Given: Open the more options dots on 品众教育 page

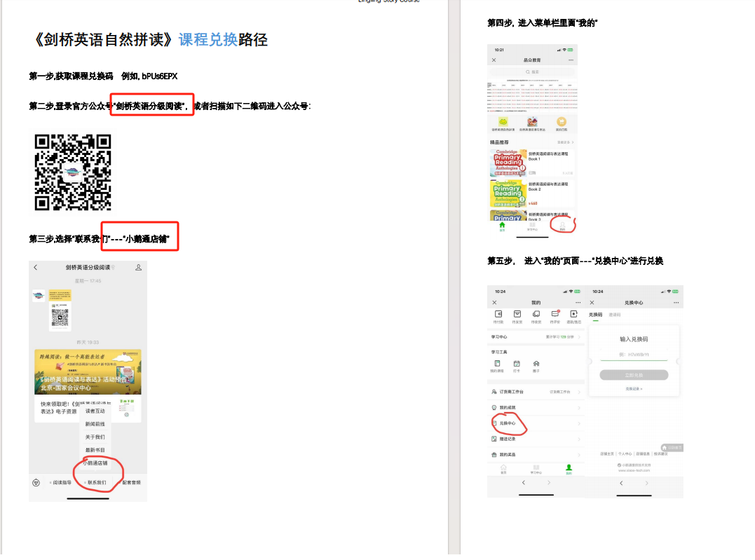Looking at the screenshot, I should [571, 60].
